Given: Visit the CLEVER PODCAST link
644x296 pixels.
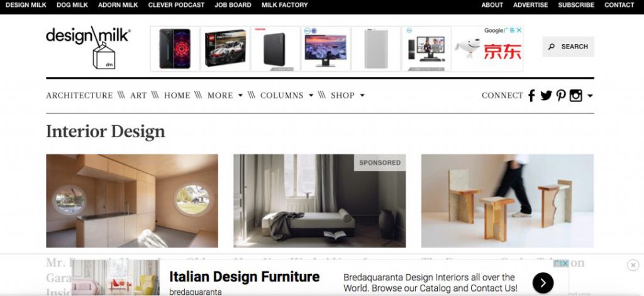Looking at the screenshot, I should pos(176,5).
